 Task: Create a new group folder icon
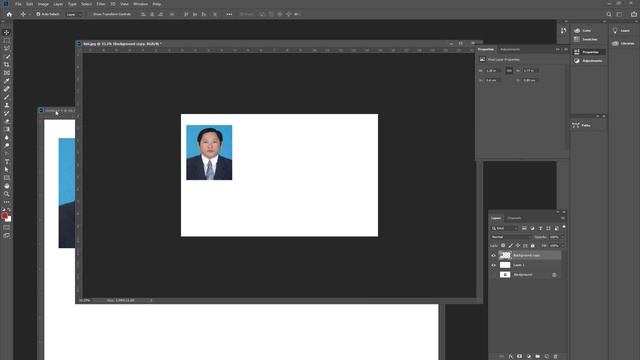[x=538, y=356]
